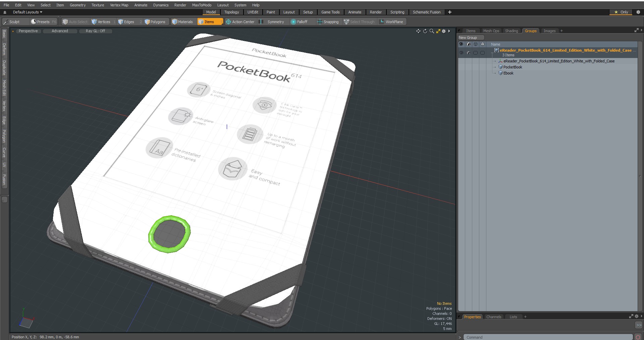The image size is (644, 340).
Task: Toggle the eReader group's second checkbox
Action: pos(483,53)
